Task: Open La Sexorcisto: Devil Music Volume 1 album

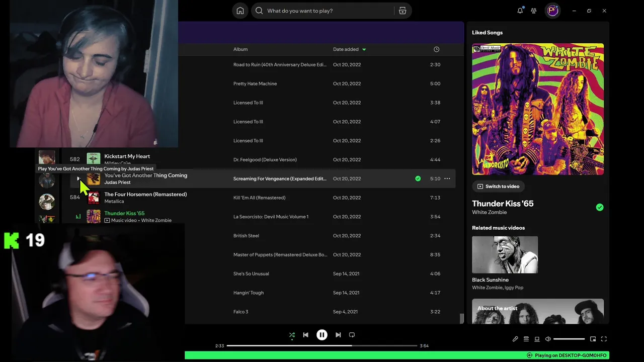Action: click(271, 217)
